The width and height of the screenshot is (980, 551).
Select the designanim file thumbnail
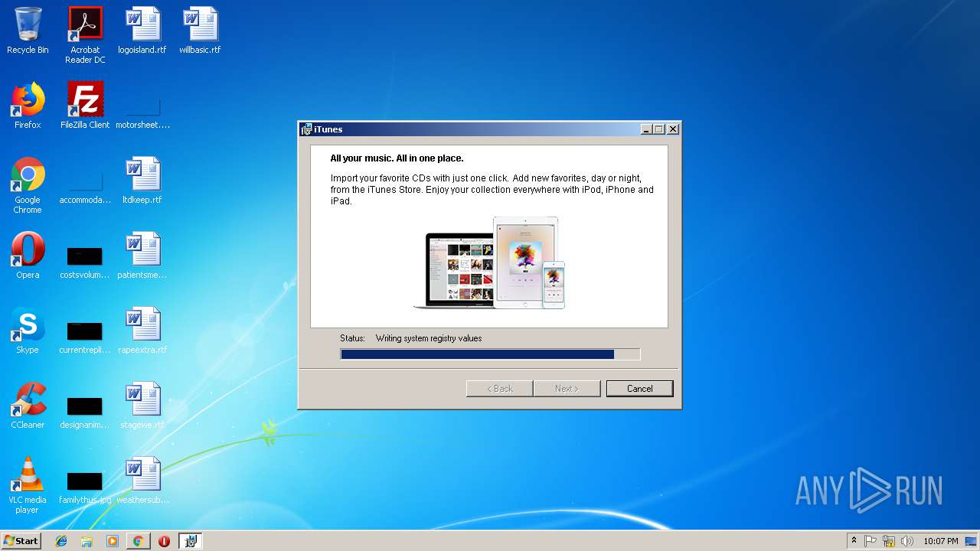click(85, 411)
